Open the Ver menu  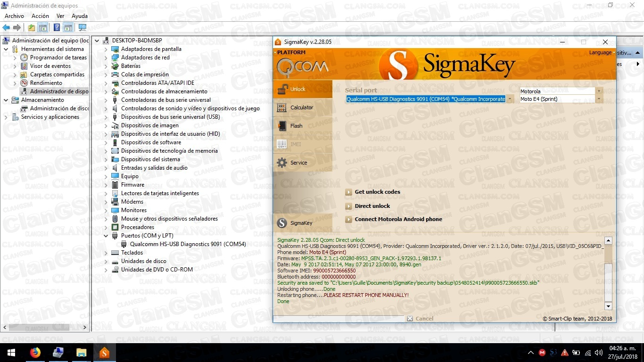(x=60, y=16)
